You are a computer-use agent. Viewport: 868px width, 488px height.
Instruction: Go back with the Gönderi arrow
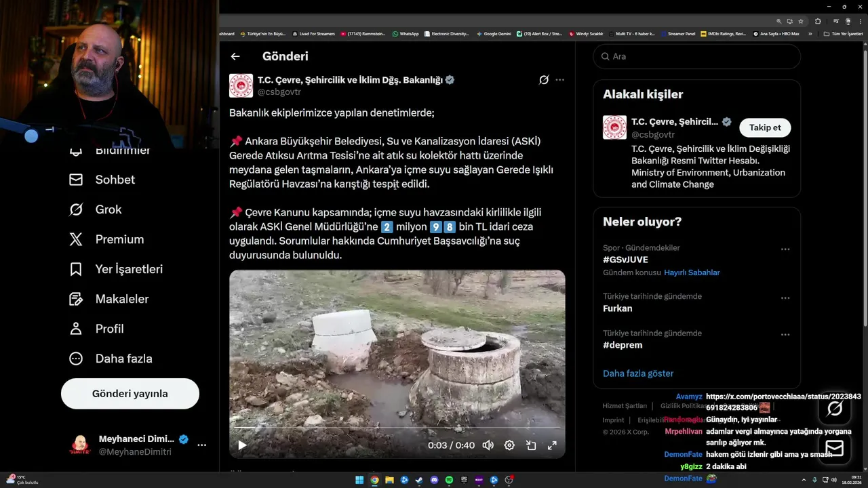(235, 57)
